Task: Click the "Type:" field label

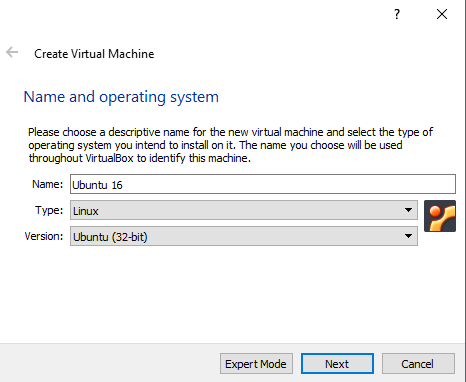Action: (x=49, y=210)
